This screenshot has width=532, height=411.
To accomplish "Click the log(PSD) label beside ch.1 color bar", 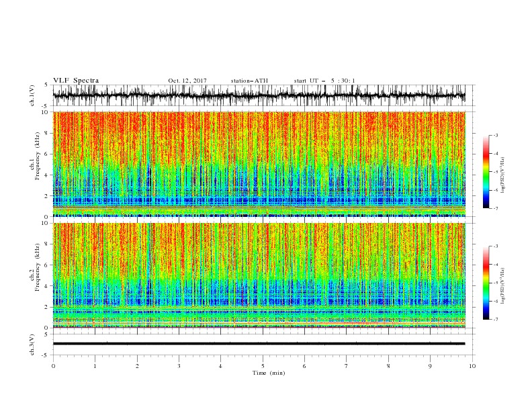I will (503, 175).
